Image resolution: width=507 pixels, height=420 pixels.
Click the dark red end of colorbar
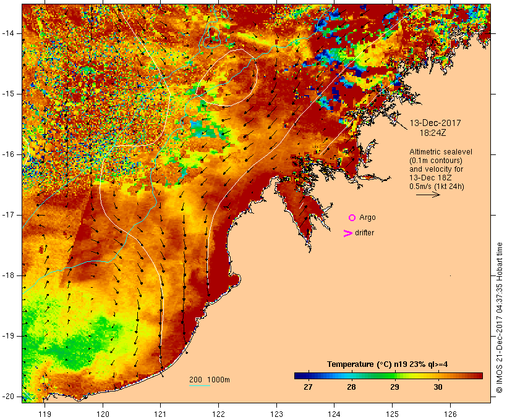point(479,376)
